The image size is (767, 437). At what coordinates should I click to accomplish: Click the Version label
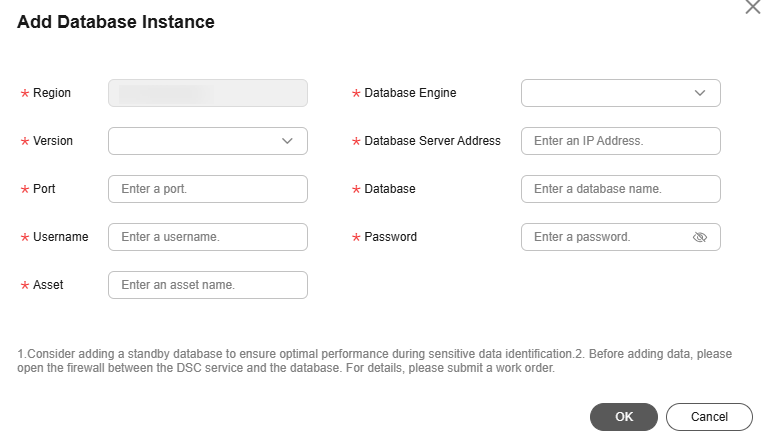[x=53, y=141]
